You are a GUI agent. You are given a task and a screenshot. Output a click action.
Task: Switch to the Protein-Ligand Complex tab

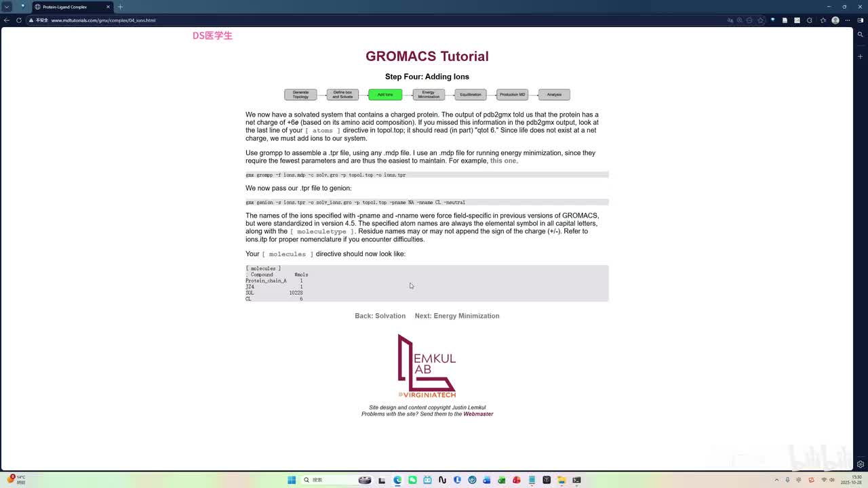[72, 7]
